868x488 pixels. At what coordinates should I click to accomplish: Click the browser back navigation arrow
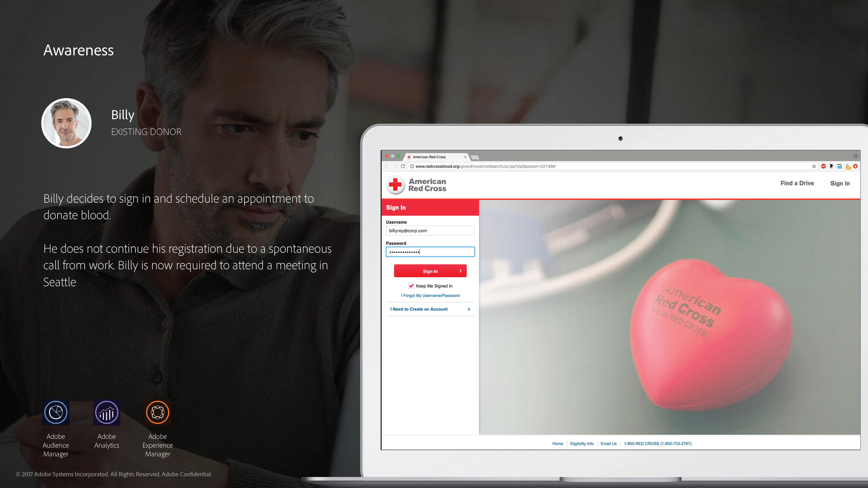point(387,166)
